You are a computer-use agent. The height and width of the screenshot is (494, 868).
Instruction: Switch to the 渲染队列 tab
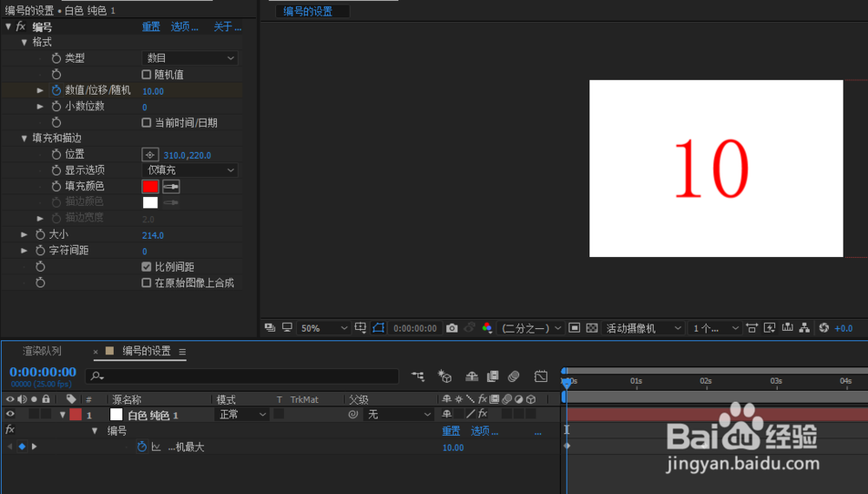[42, 351]
